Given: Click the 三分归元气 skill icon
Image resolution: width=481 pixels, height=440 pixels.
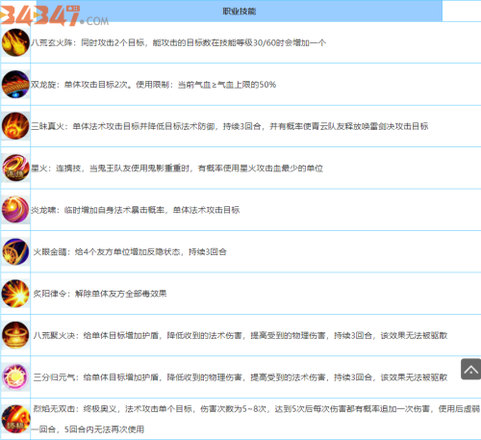Looking at the screenshot, I should pyautogui.click(x=15, y=377).
